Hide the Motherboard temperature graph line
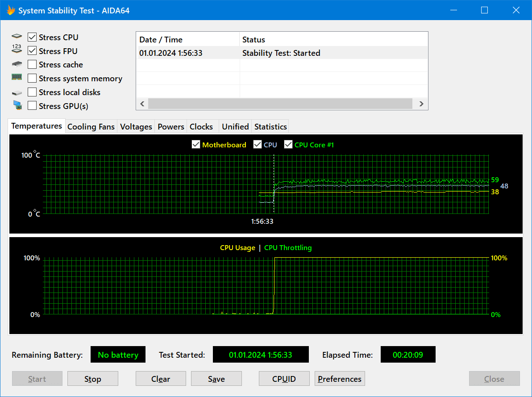 point(196,145)
